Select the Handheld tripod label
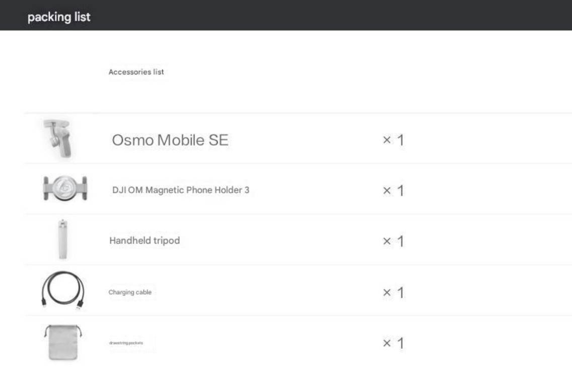The height and width of the screenshot is (392, 572). [145, 241]
